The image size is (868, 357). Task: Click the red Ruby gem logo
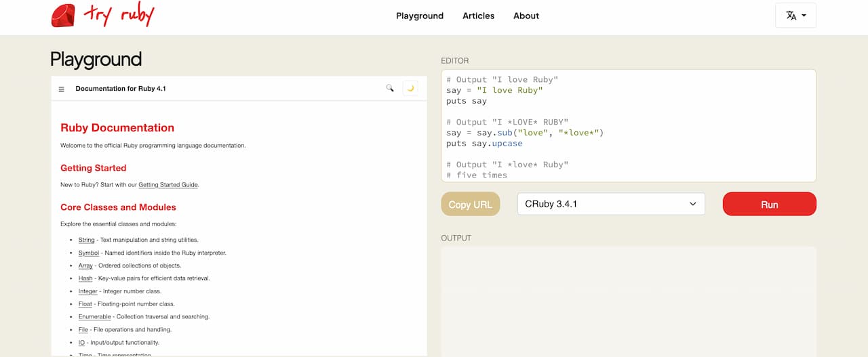pyautogui.click(x=63, y=16)
